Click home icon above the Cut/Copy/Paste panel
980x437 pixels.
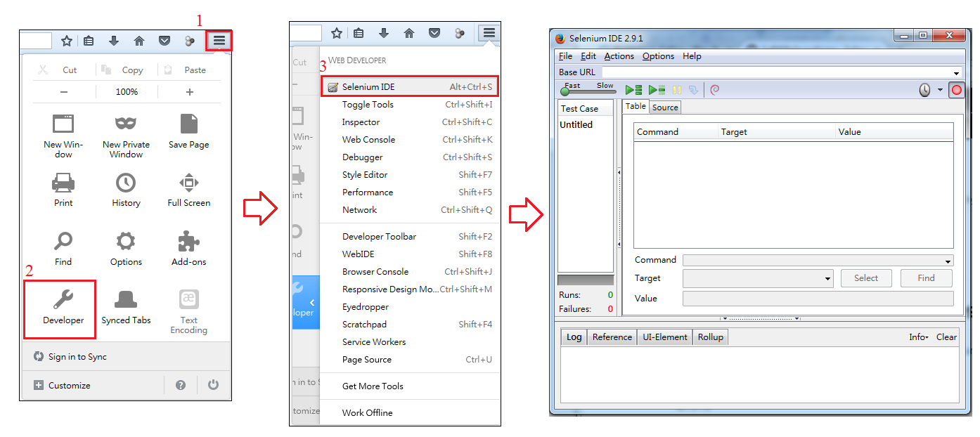139,41
